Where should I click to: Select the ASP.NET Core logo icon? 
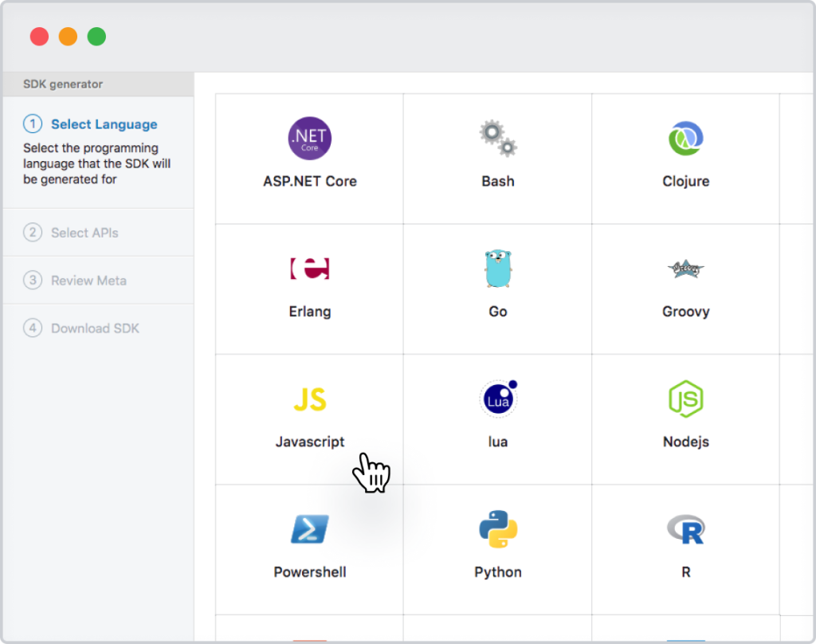pyautogui.click(x=310, y=139)
